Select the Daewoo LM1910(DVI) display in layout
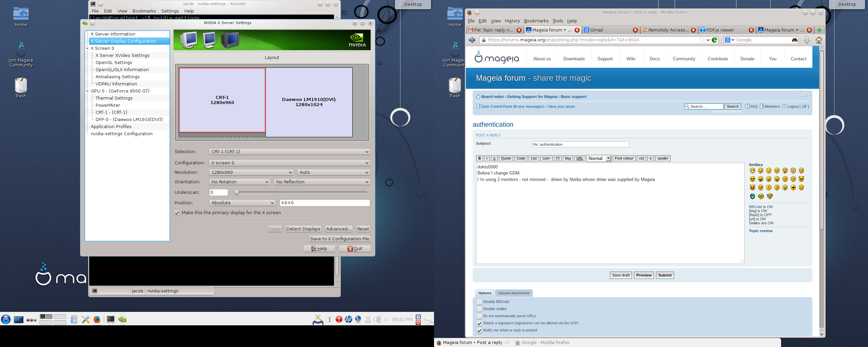 [309, 102]
